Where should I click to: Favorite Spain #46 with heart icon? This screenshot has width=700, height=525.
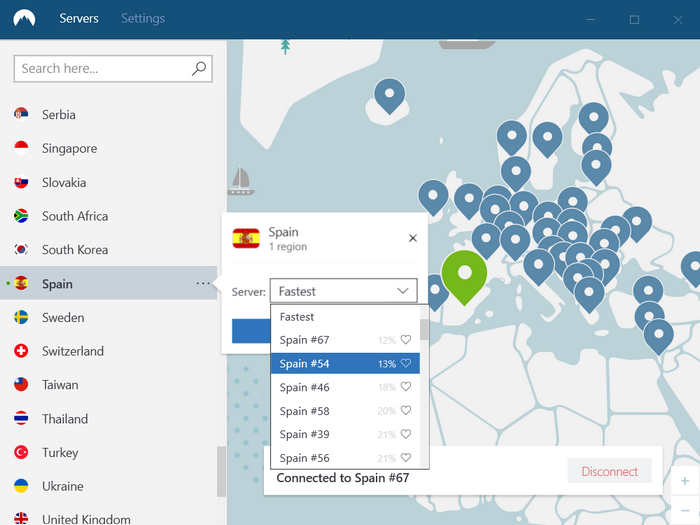pyautogui.click(x=405, y=387)
